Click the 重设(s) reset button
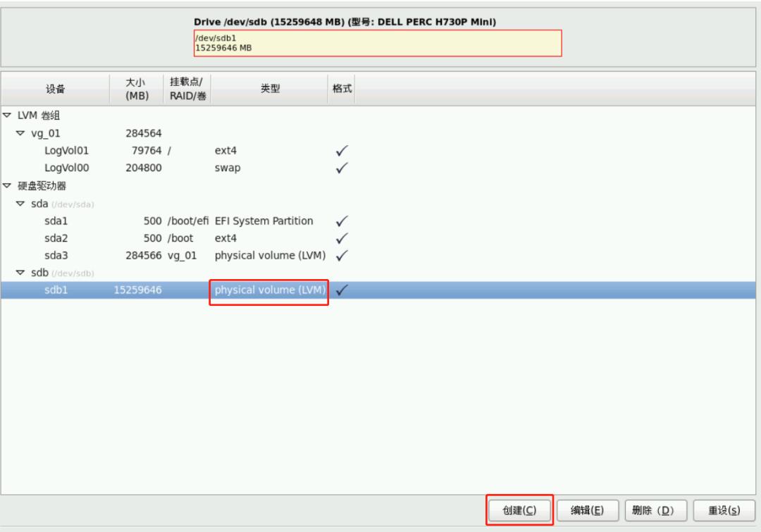This screenshot has width=761, height=532. (x=724, y=510)
